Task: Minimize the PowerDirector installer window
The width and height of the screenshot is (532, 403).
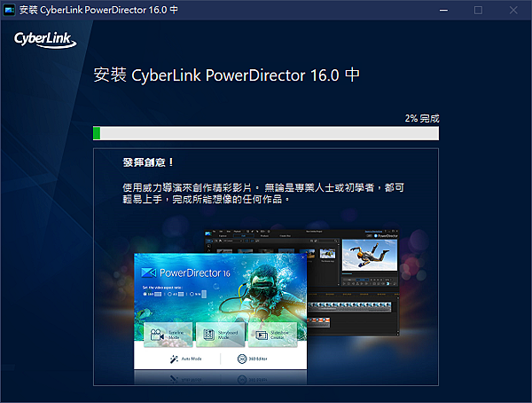Action: [x=443, y=10]
